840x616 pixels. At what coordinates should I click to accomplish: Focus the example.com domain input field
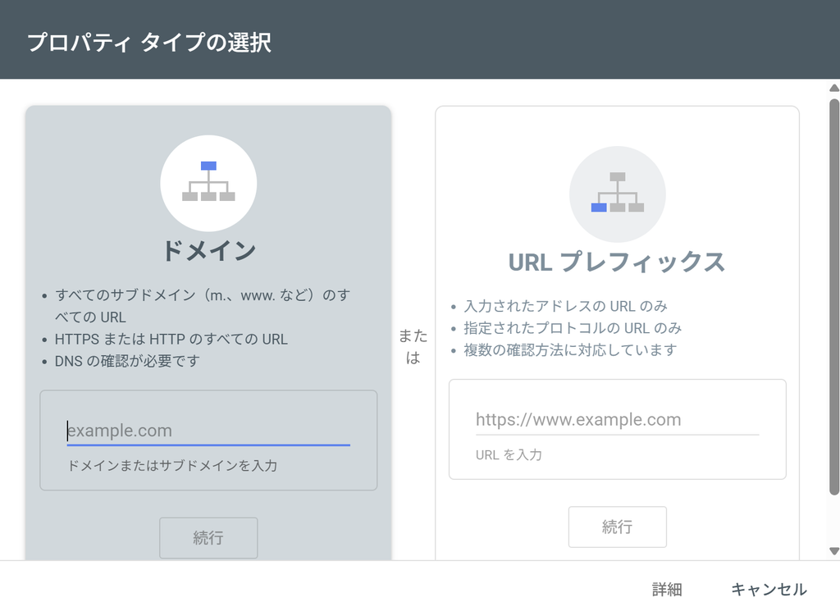208,431
